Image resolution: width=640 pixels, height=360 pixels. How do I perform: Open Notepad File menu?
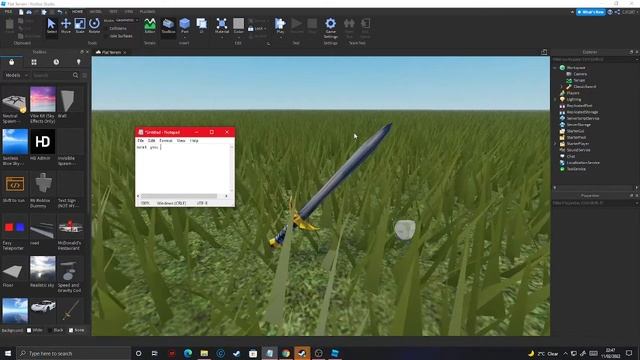tap(140, 140)
